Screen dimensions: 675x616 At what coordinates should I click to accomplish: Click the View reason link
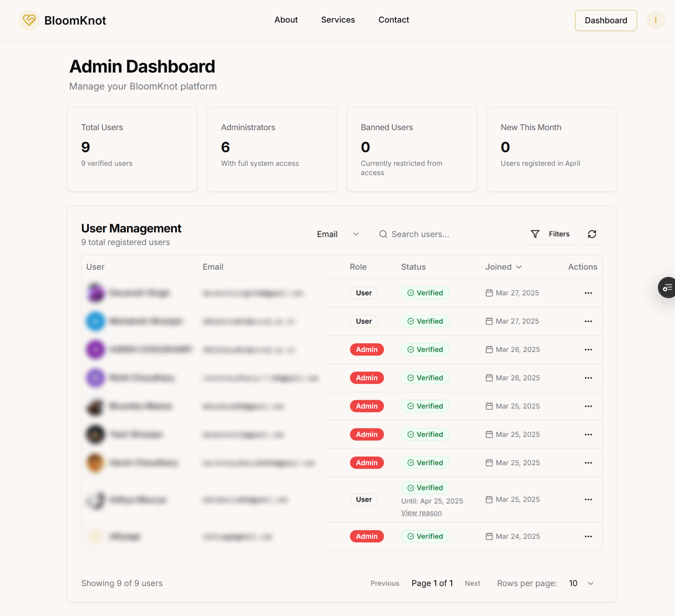click(x=421, y=513)
